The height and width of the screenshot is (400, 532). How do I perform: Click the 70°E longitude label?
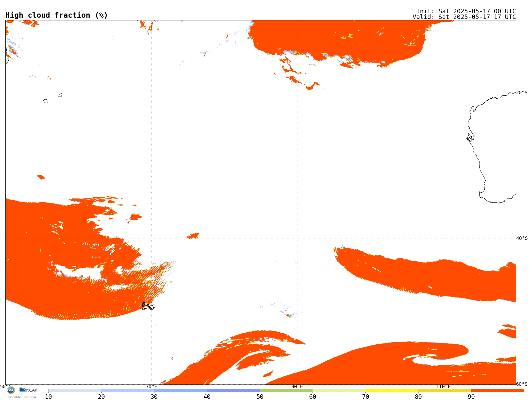click(151, 387)
